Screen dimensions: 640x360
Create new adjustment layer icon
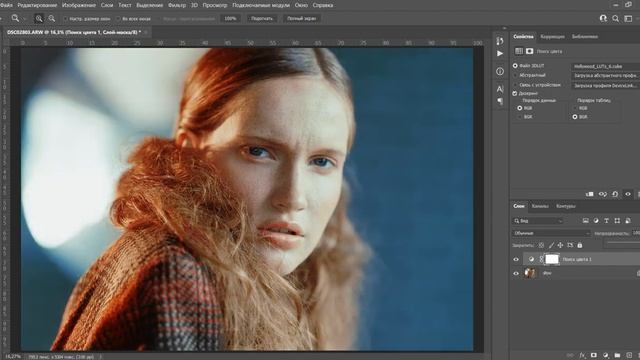[x=606, y=356]
